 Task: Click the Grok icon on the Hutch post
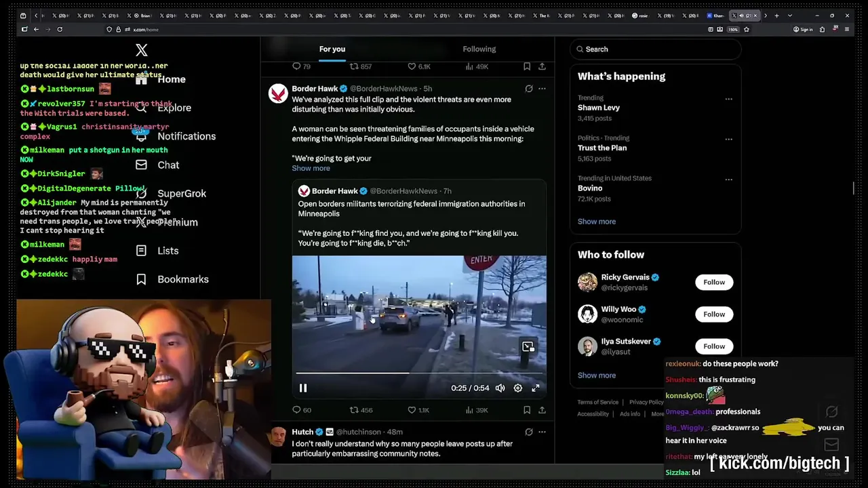click(529, 432)
